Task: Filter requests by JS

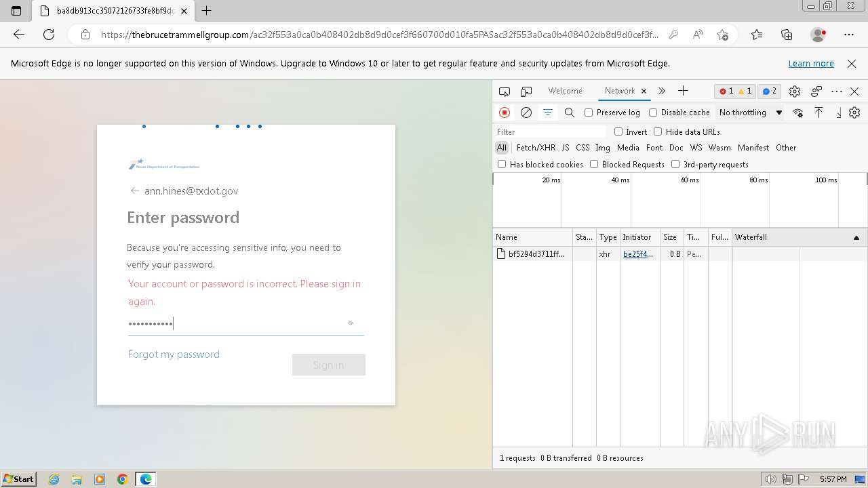Action: pyautogui.click(x=565, y=148)
